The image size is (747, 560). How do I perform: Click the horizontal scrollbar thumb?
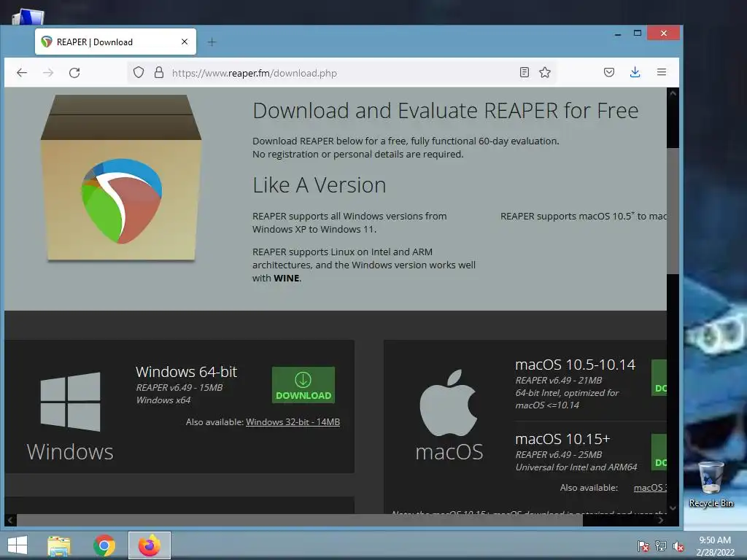pyautogui.click(x=300, y=520)
